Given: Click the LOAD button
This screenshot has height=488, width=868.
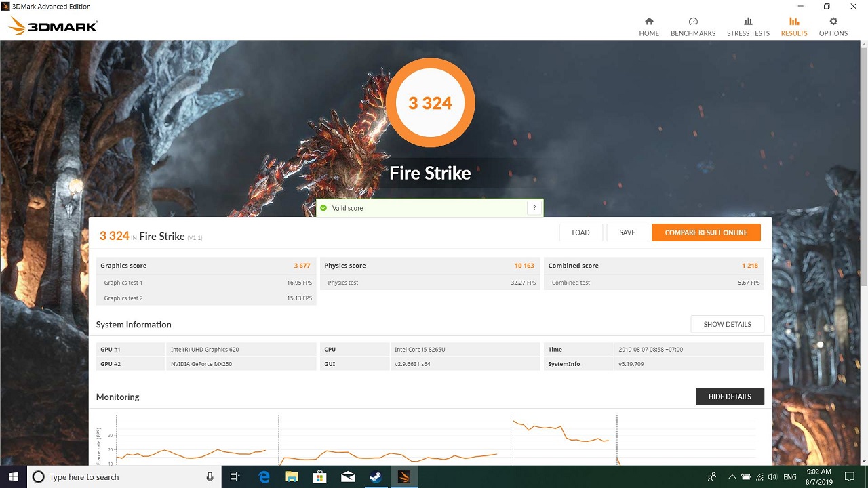Looking at the screenshot, I should click(580, 232).
